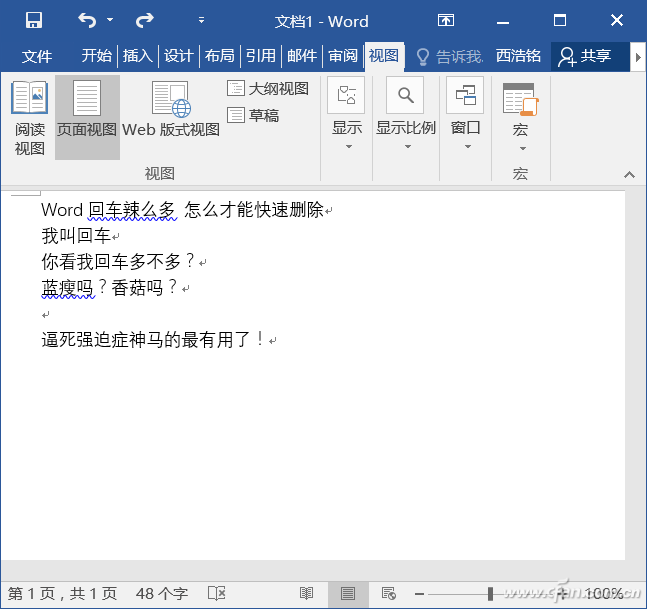
Task: Click the spelling check icon in status bar
Action: (216, 593)
